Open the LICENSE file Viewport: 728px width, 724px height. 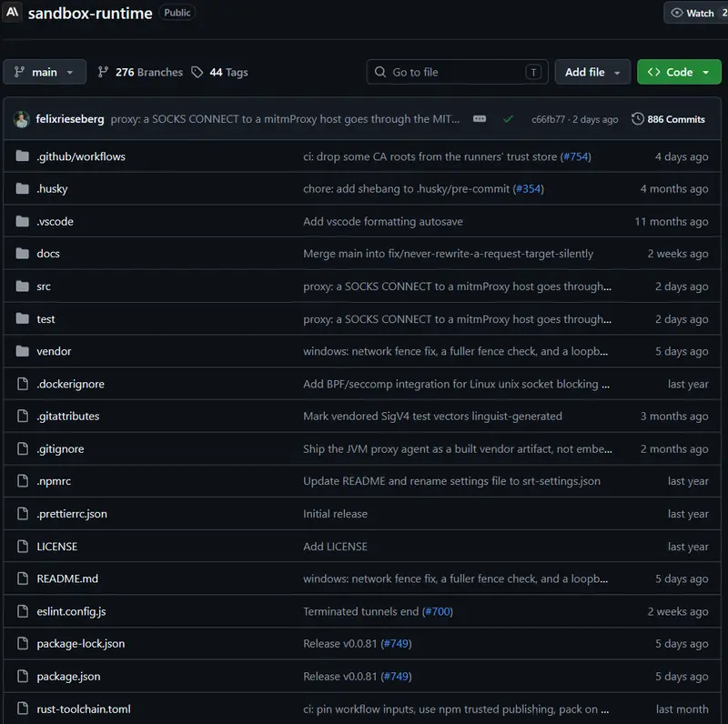point(57,547)
